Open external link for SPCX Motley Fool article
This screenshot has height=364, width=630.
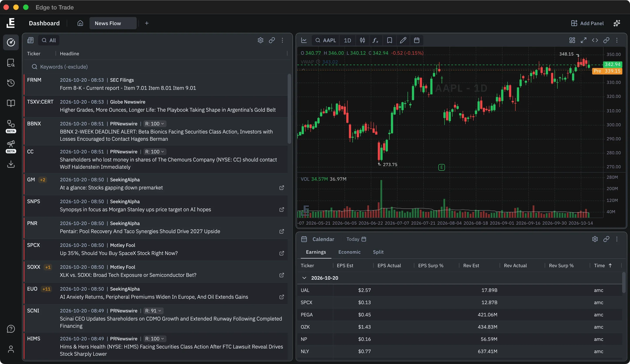pyautogui.click(x=282, y=253)
